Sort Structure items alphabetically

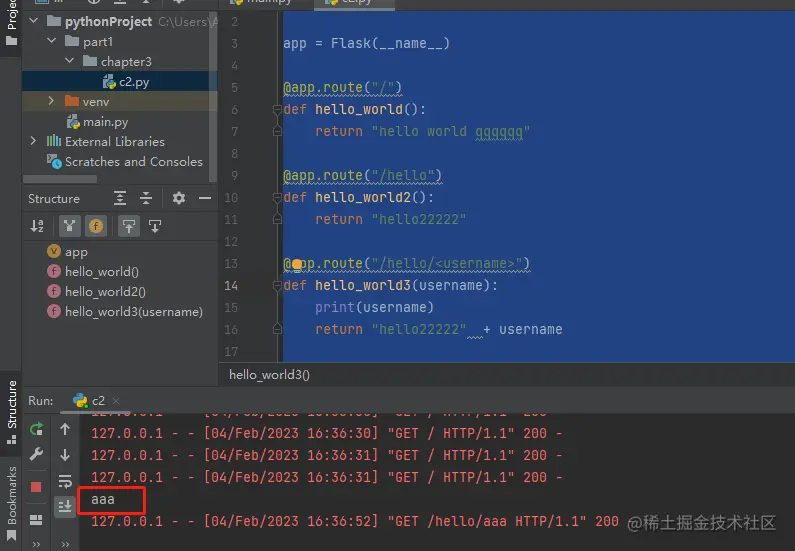point(37,226)
